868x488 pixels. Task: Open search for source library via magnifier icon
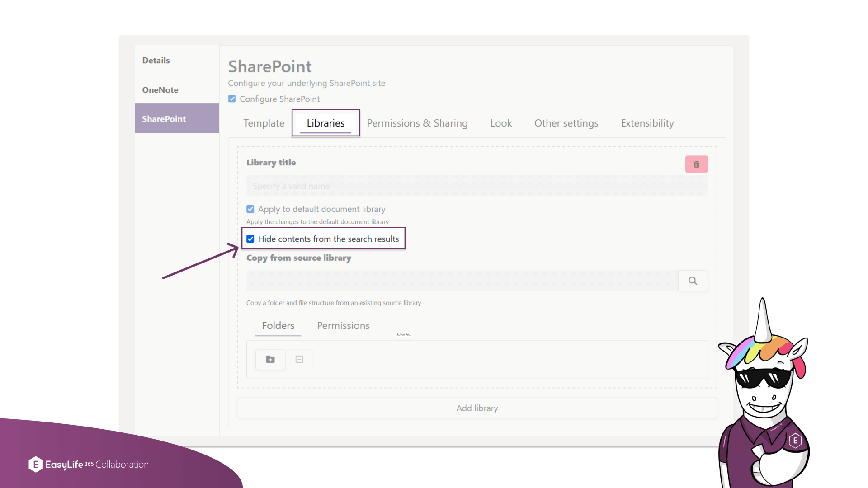tap(693, 280)
